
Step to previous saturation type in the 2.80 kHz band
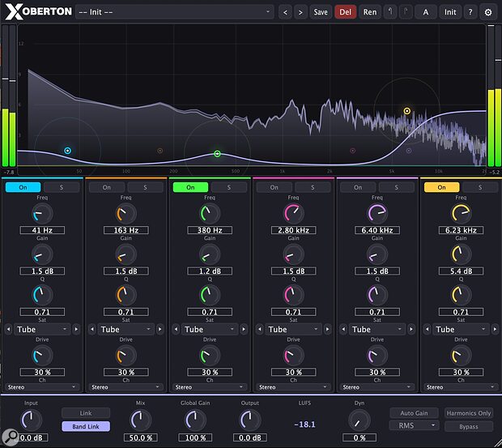click(x=260, y=329)
